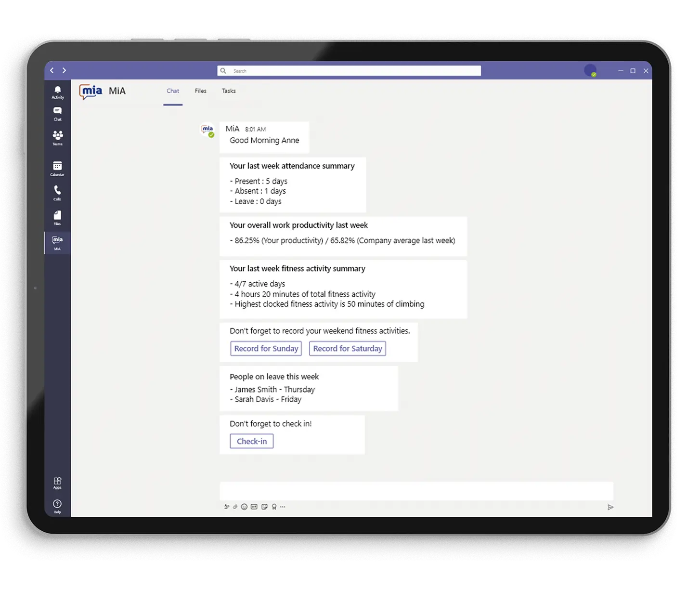The width and height of the screenshot is (700, 590).
Task: Switch to the Files tab
Action: [x=200, y=91]
